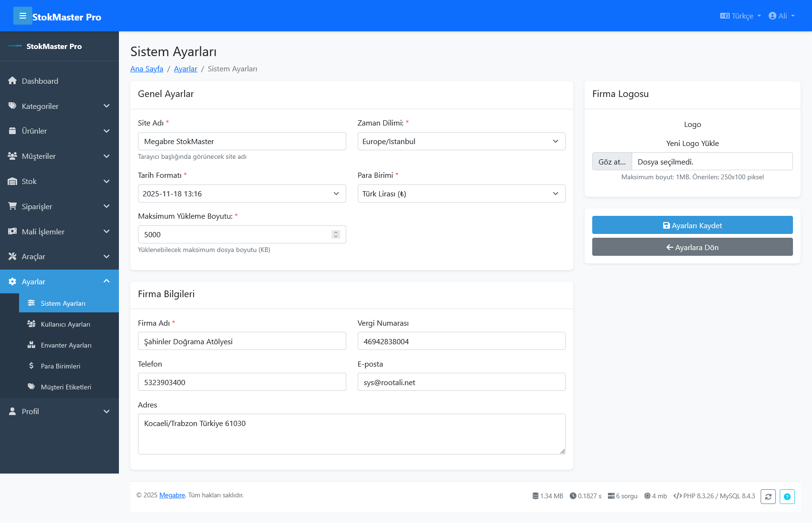
Task: Click the Ali user profile icon
Action: pyautogui.click(x=772, y=16)
